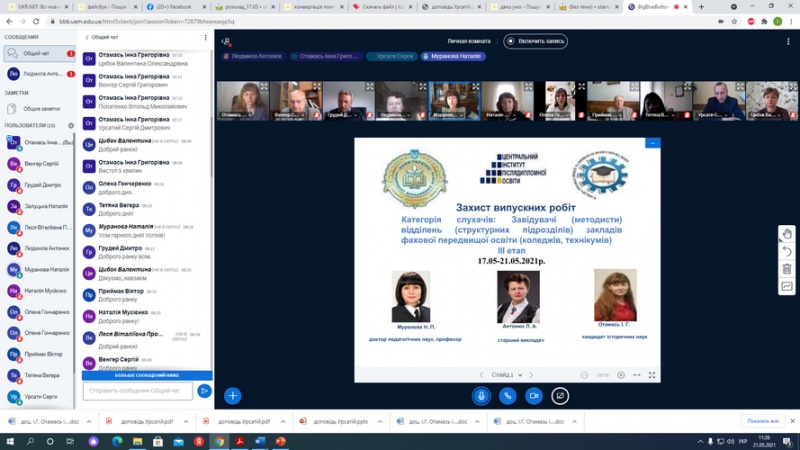Switch to UKR.NET browser tab
800x450 pixels.
tap(39, 7)
